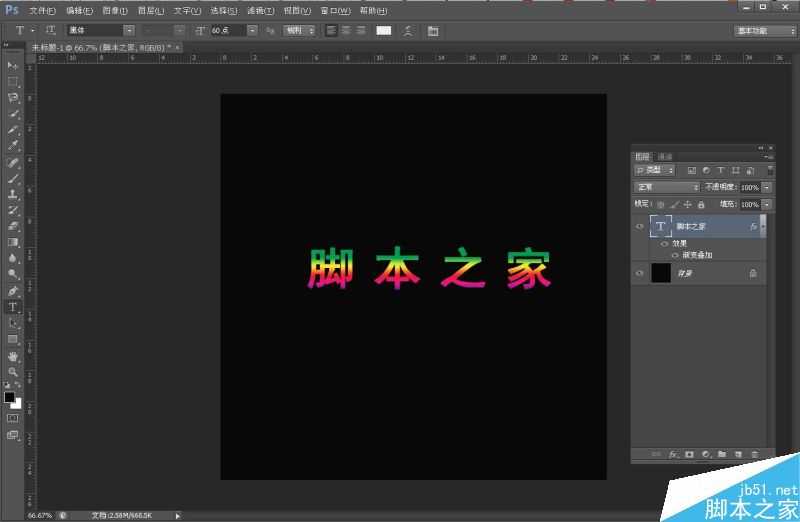
Task: Toggle visibility of 渐变叠加 effect
Action: (675, 255)
